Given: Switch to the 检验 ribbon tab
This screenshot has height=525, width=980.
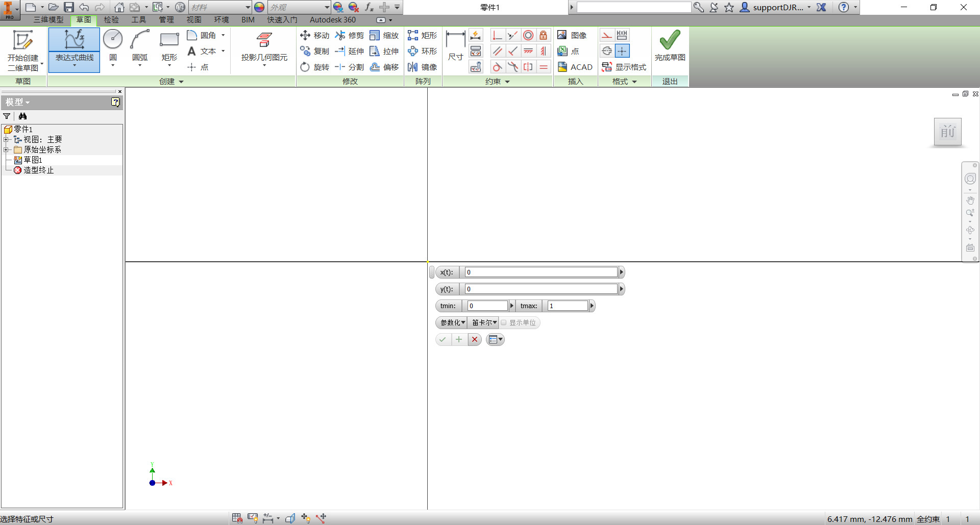Looking at the screenshot, I should pyautogui.click(x=111, y=20).
